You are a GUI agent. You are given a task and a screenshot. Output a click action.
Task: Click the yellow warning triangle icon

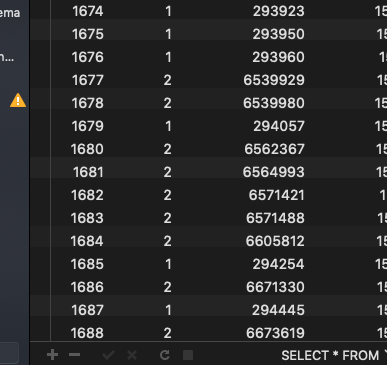(18, 100)
